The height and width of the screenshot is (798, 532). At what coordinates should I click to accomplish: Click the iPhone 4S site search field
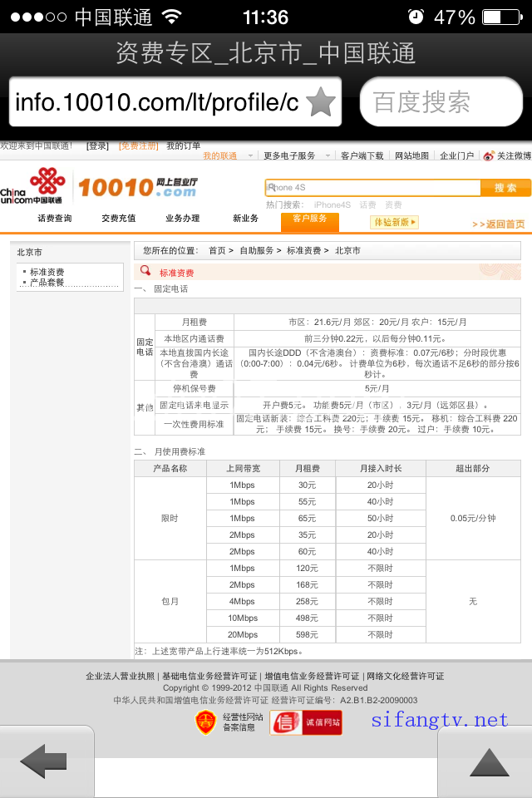tap(372, 187)
